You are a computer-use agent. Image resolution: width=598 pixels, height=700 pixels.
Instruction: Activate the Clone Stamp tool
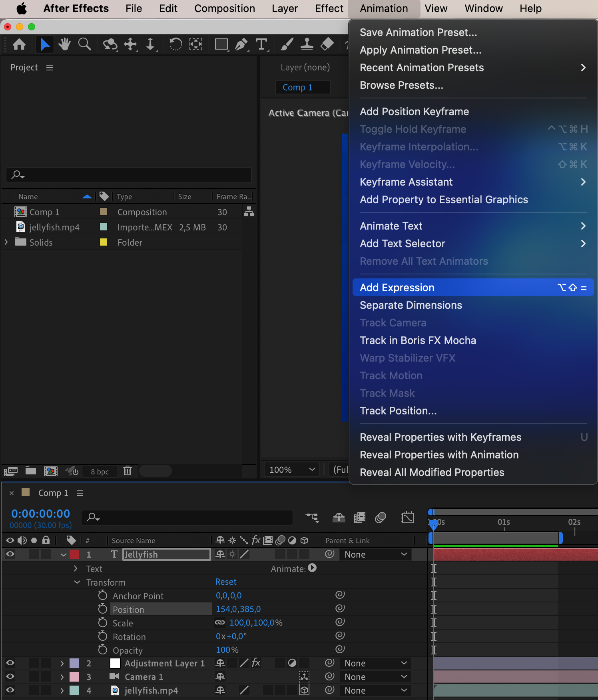click(307, 44)
